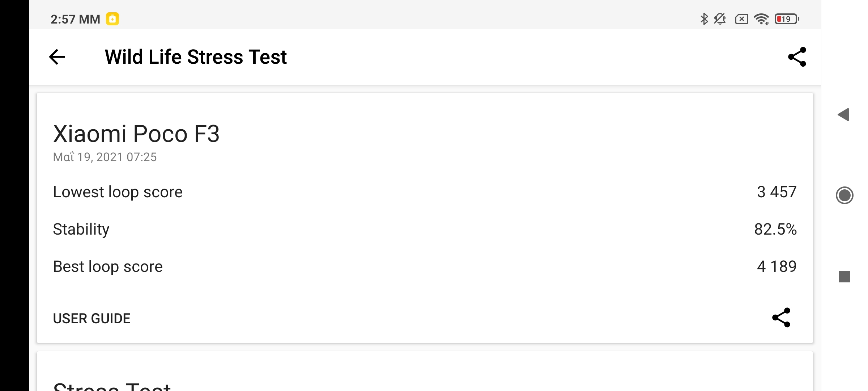The image size is (868, 391).
Task: Tap the Wi-Fi status bar icon
Action: point(761,19)
